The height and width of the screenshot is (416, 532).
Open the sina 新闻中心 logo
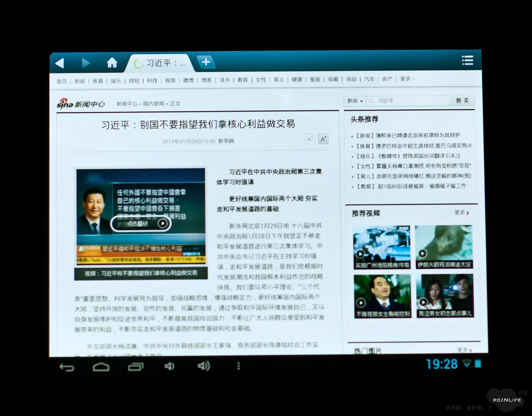pos(81,103)
